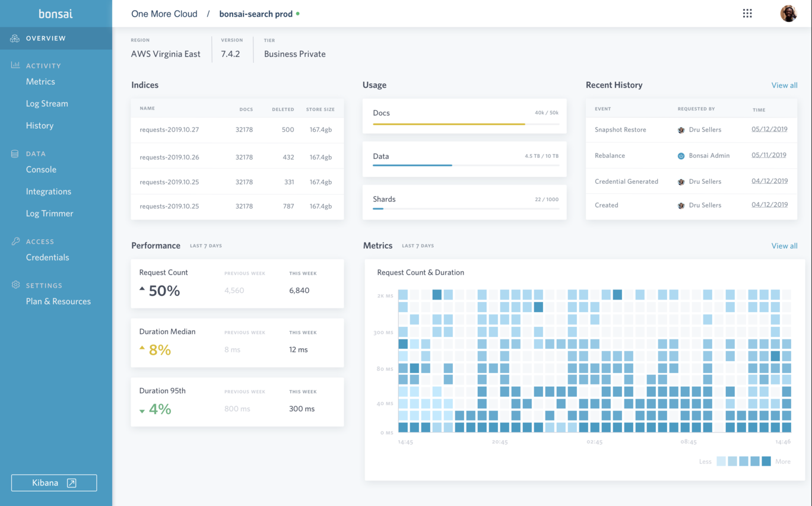Click the lightest legend swatch next to Less
This screenshot has height=506, width=812.
pyautogui.click(x=721, y=462)
